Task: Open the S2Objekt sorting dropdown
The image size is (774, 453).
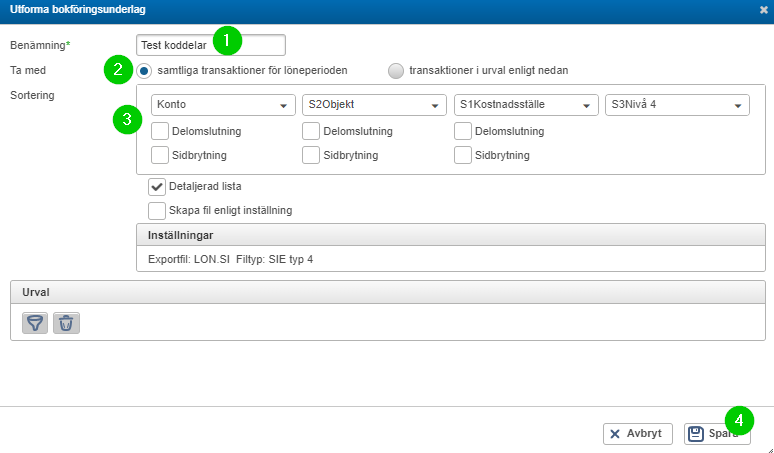Action: pos(374,105)
